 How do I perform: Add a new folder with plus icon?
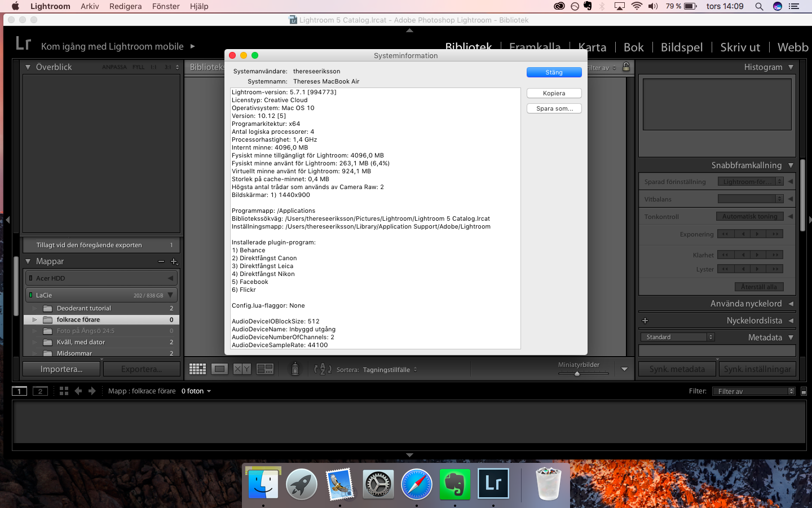click(174, 261)
